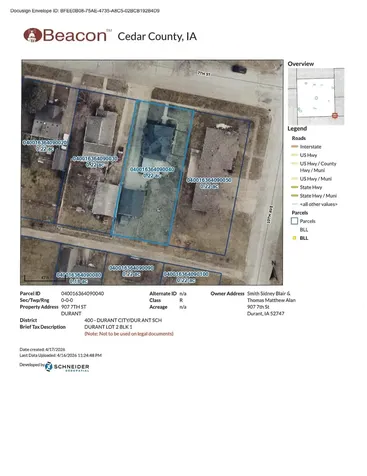
Task: Click the Parcel ID value 040016364090040
Action: click(x=82, y=294)
